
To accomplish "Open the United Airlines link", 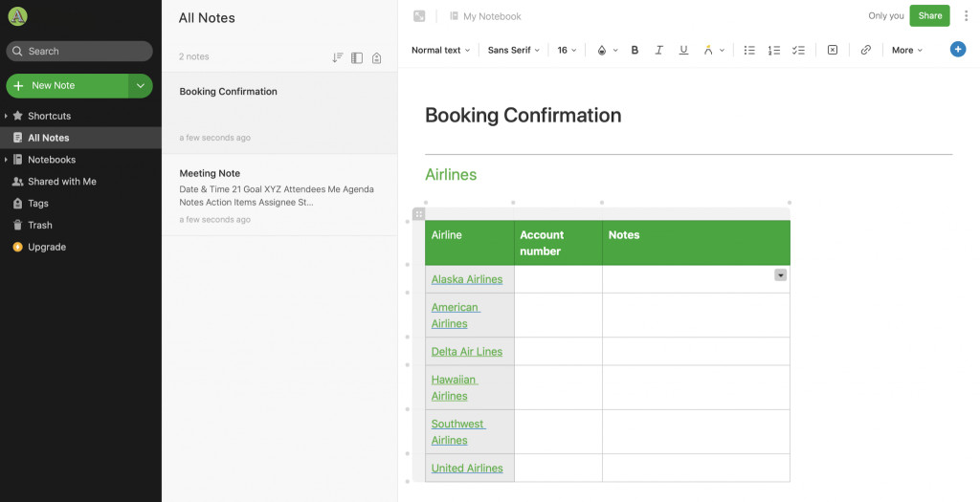I will (x=467, y=469).
